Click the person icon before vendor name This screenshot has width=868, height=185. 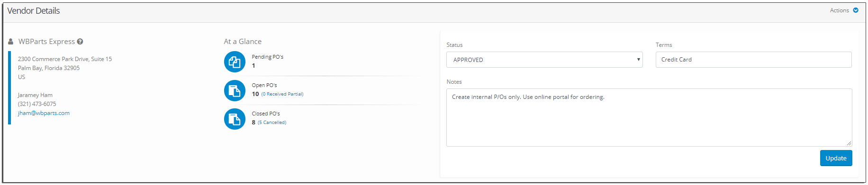[11, 42]
